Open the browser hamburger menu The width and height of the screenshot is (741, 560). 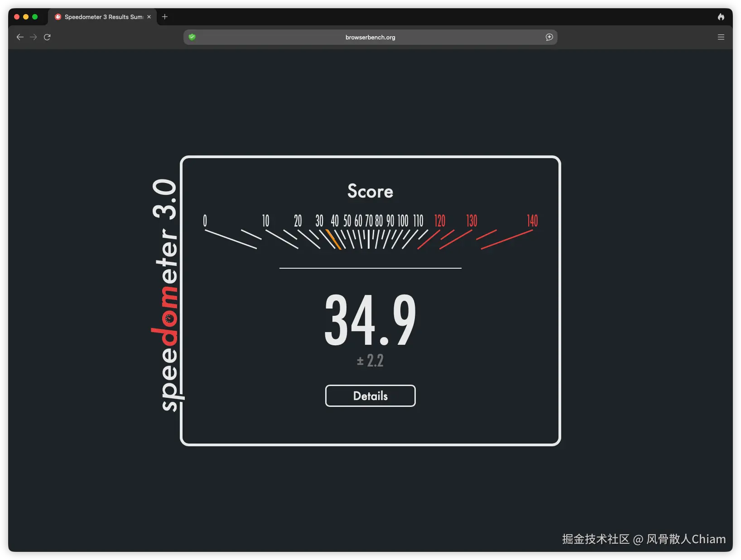pos(721,37)
